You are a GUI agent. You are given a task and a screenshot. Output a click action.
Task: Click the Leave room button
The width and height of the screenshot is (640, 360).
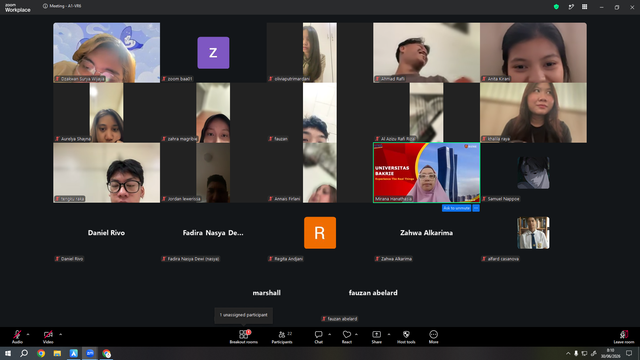(x=624, y=337)
